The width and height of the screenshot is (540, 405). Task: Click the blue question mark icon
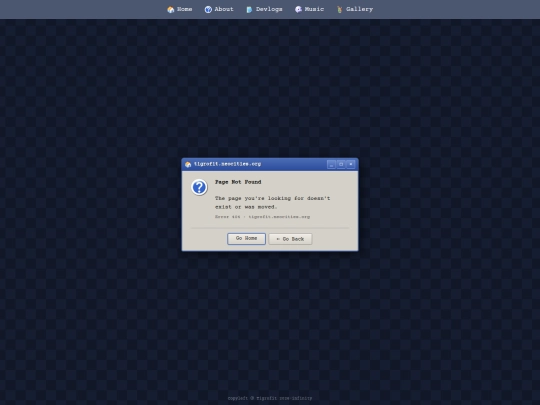(199, 187)
